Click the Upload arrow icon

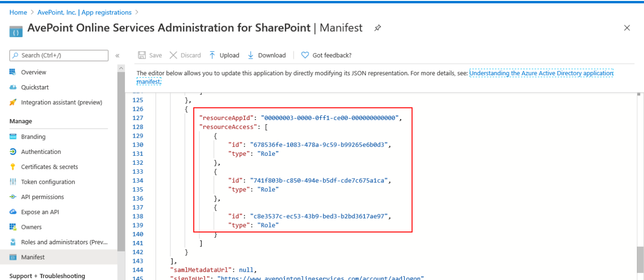tap(212, 55)
